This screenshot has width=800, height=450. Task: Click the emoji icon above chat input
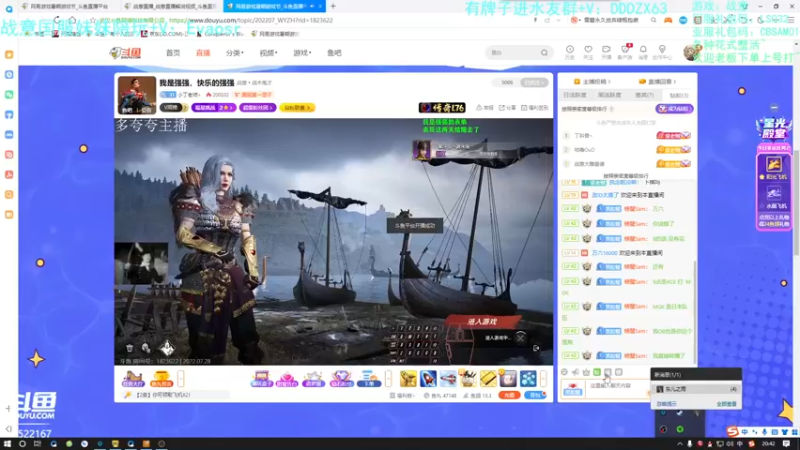pos(564,372)
